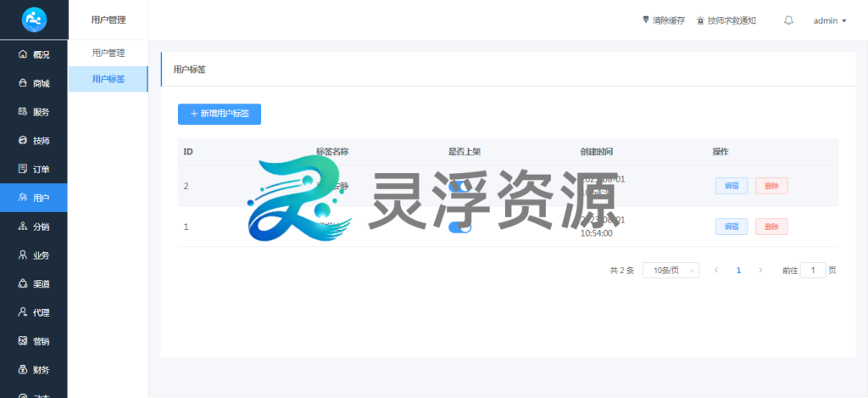868x398 pixels.
Task: Go to the 财务 finance icon
Action: (x=23, y=369)
